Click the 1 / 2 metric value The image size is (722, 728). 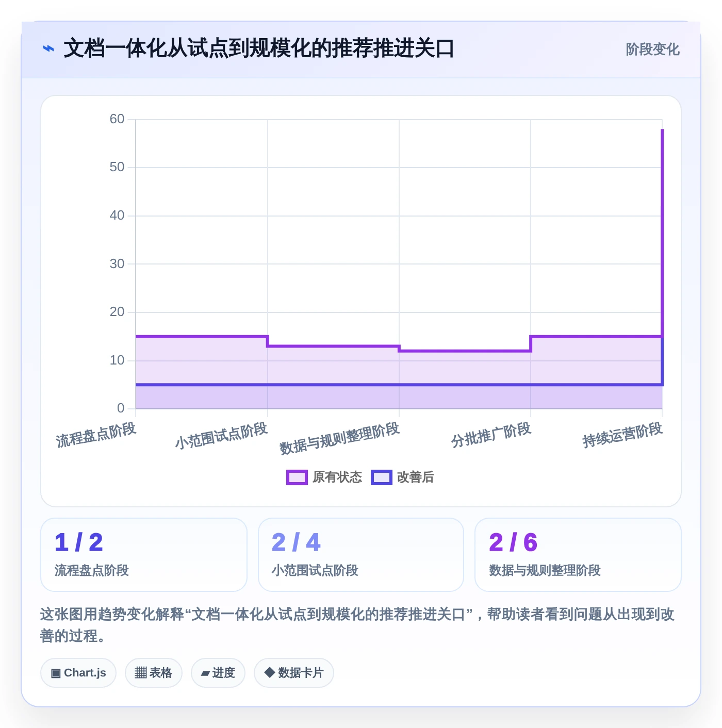click(79, 542)
